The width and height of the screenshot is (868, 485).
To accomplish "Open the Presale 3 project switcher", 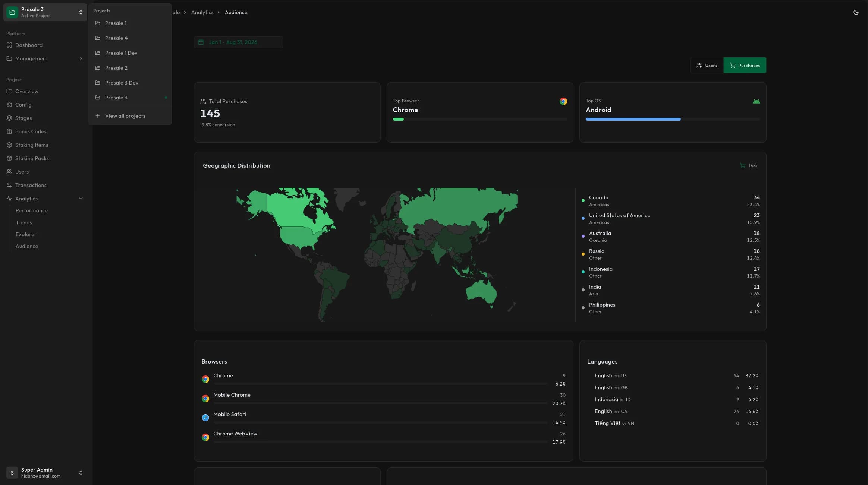I will tap(45, 12).
